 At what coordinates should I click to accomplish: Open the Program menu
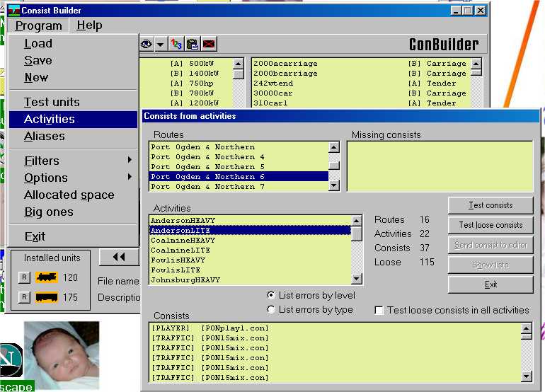click(39, 25)
